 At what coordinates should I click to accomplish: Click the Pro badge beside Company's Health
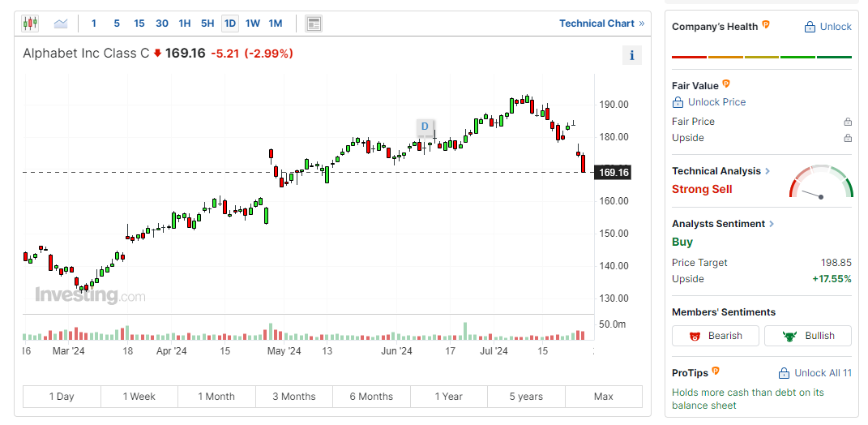point(766,24)
